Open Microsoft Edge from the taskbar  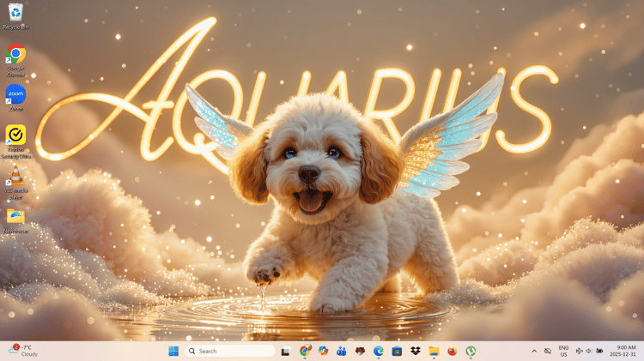[379, 352]
